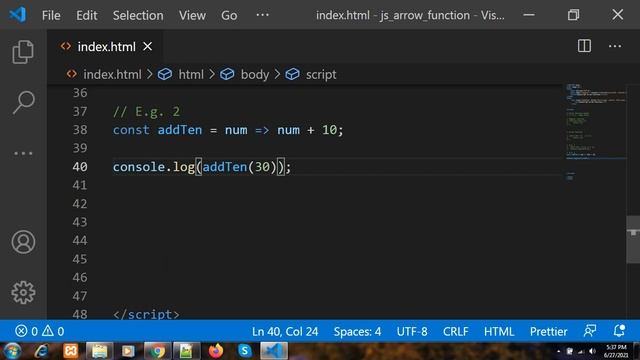This screenshot has width=640, height=360.
Task: Open the Go menu
Action: coord(229,16)
